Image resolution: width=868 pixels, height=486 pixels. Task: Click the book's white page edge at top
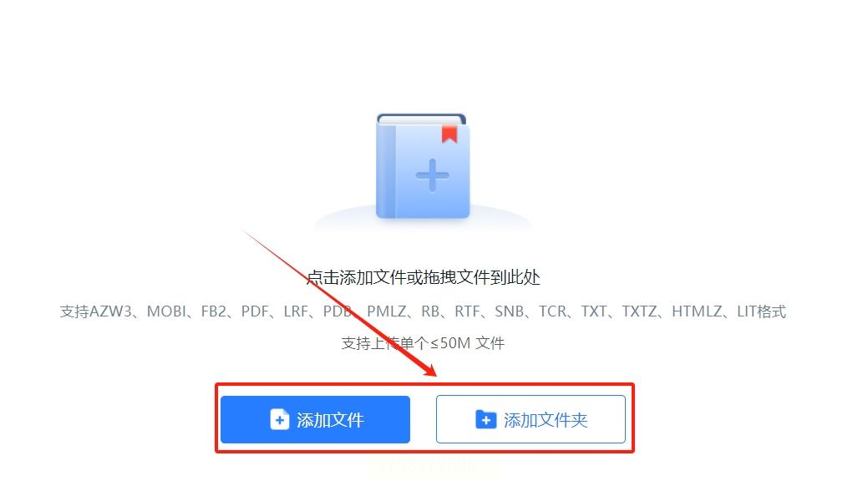pyautogui.click(x=422, y=119)
